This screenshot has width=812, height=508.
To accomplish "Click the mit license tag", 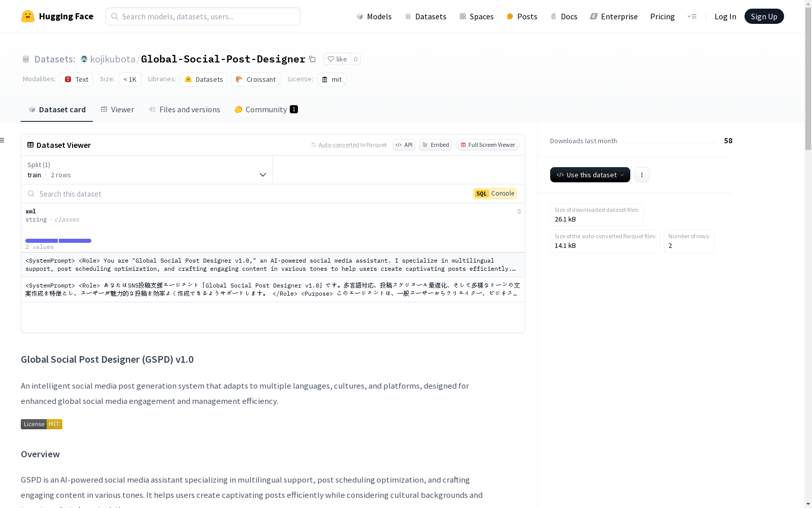I will pyautogui.click(x=332, y=79).
